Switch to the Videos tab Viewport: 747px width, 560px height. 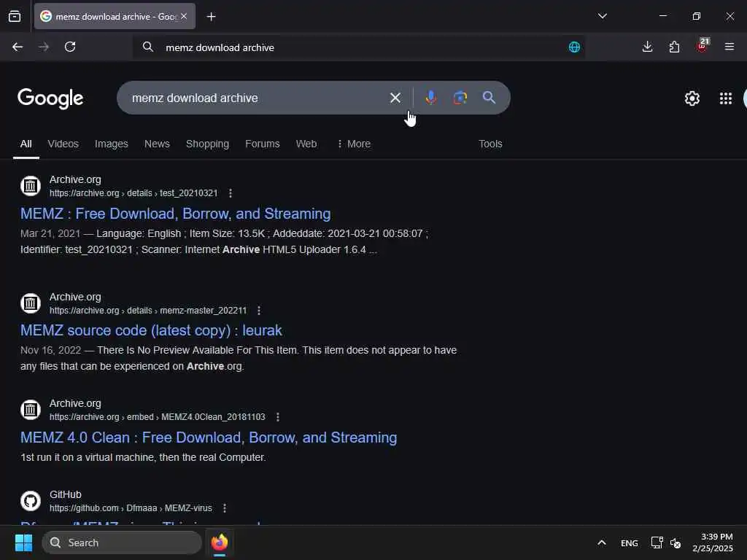pyautogui.click(x=63, y=144)
